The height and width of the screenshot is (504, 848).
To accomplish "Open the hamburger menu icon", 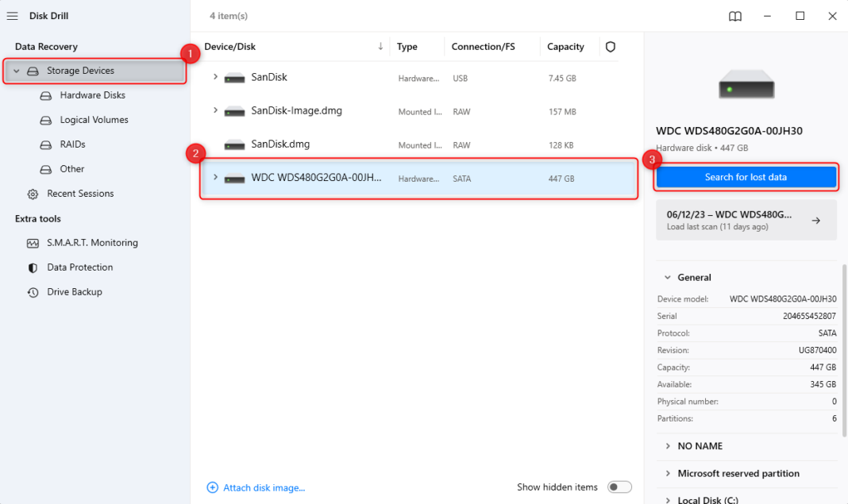I will pos(12,15).
